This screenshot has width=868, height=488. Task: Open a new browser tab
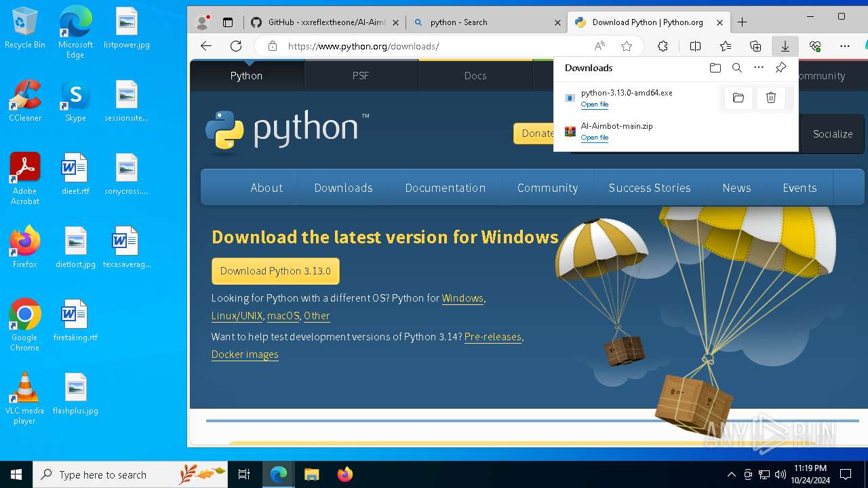point(742,22)
